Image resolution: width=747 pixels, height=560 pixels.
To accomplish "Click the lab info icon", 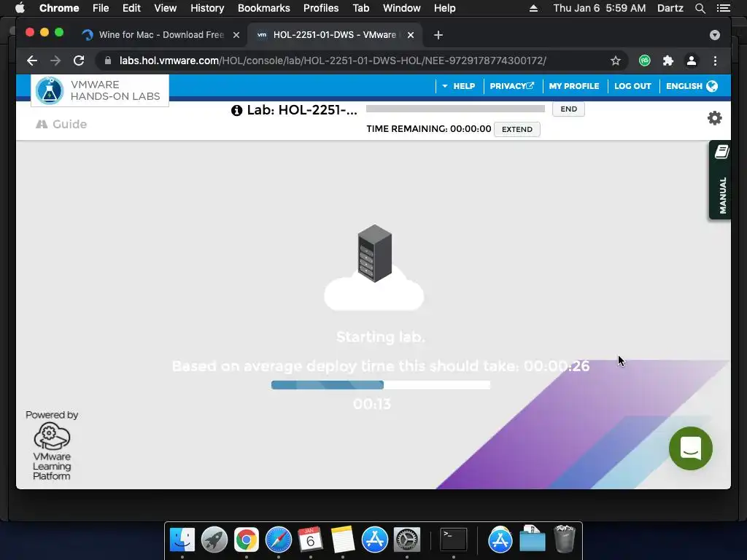I will click(237, 111).
